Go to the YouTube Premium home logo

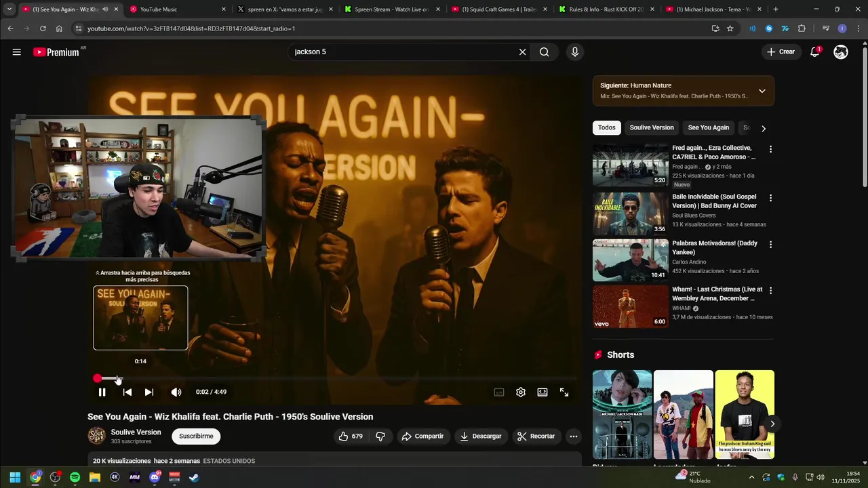coord(56,52)
